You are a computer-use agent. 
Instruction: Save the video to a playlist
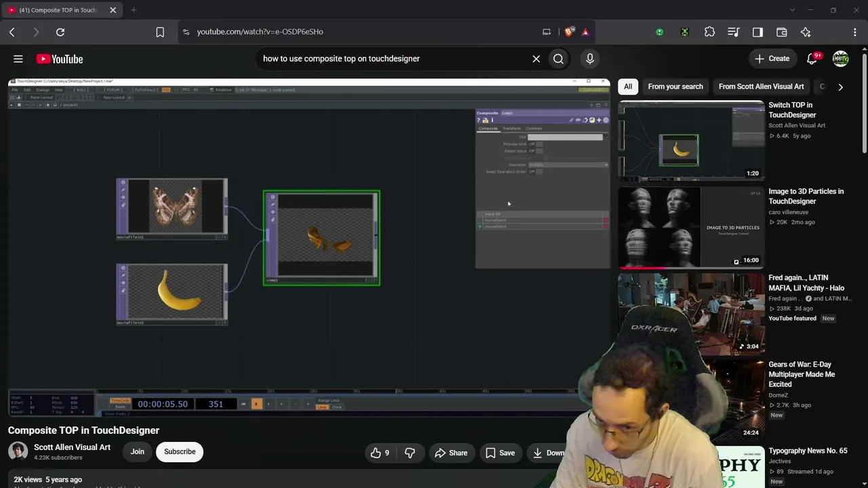pyautogui.click(x=500, y=453)
